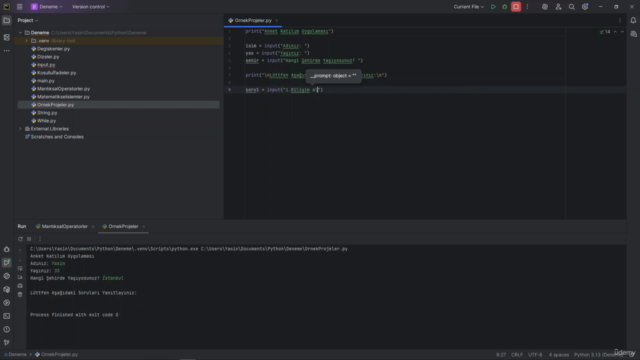Open the Deneme project dropdown
The width and height of the screenshot is (640, 360).
[x=47, y=7]
